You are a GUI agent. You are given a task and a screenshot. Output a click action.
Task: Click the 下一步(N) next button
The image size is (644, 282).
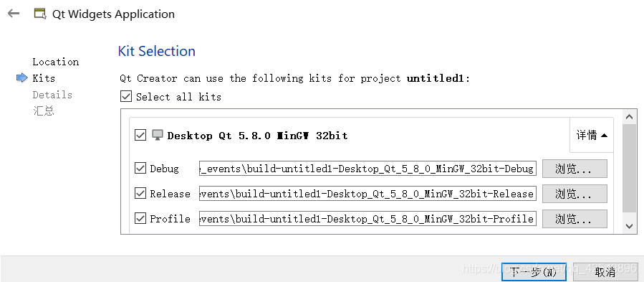point(534,272)
